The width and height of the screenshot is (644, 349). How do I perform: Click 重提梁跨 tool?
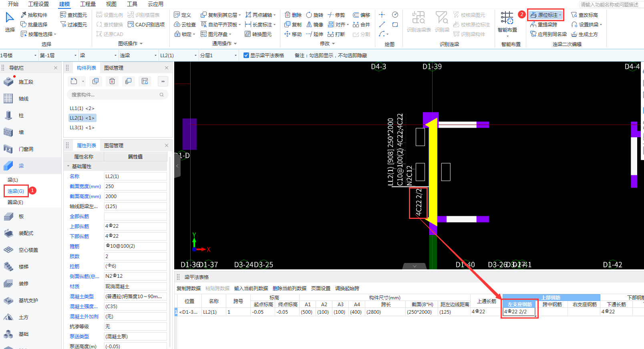(544, 24)
